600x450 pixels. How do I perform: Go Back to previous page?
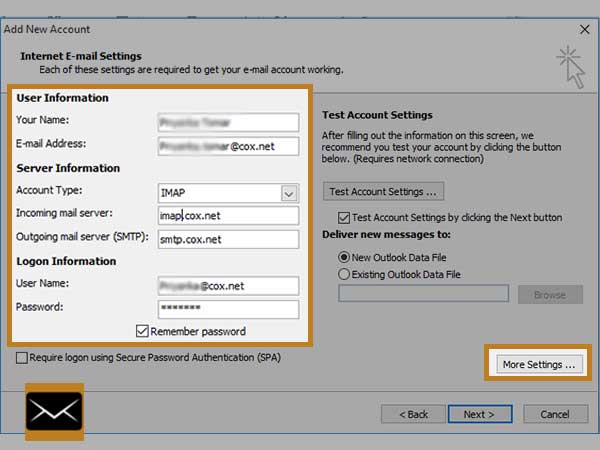click(413, 414)
